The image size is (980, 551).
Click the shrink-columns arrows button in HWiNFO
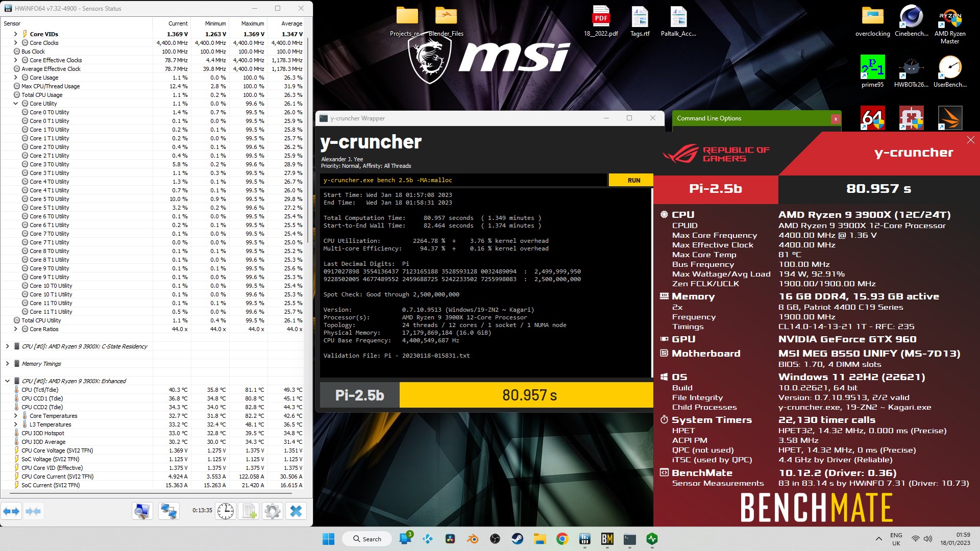(x=33, y=511)
